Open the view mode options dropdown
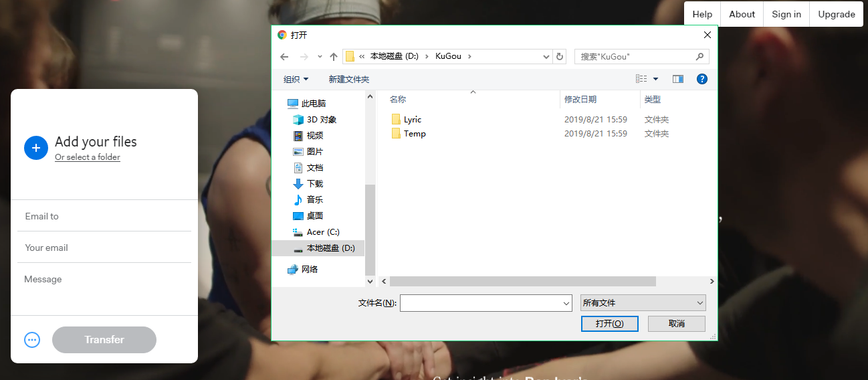Image resolution: width=868 pixels, height=380 pixels. (x=655, y=79)
